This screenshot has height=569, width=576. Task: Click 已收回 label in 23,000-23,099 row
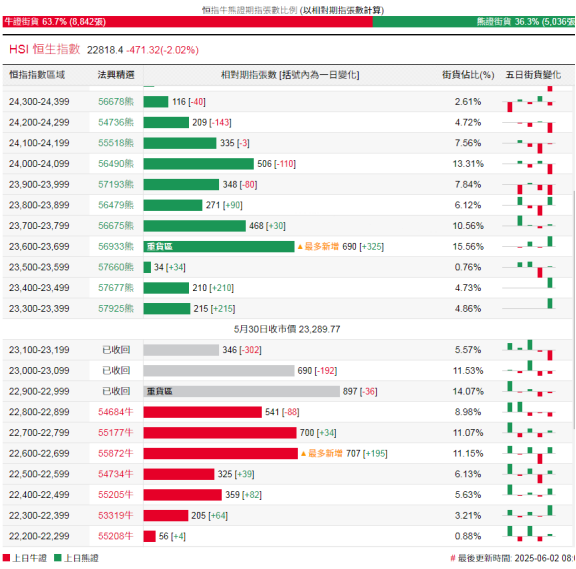(x=116, y=371)
